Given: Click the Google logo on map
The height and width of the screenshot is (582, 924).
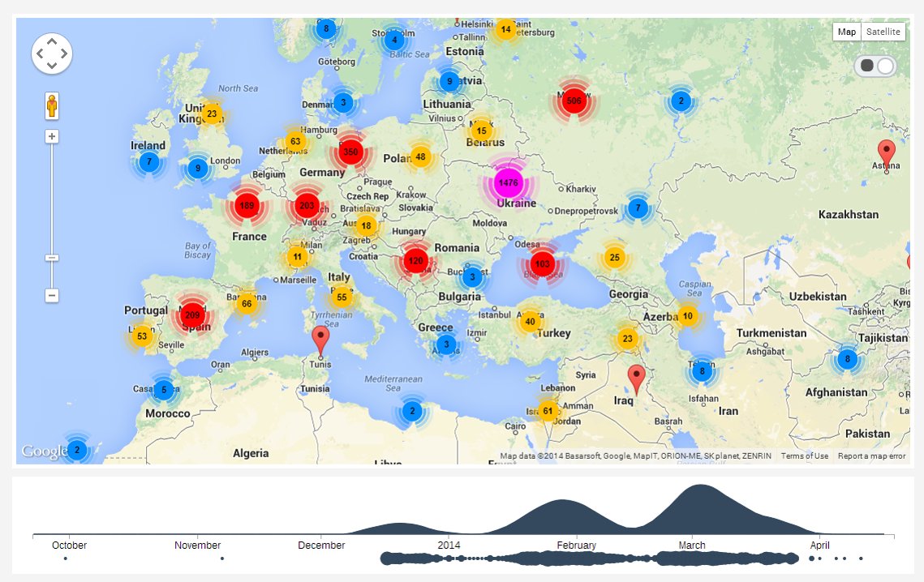Looking at the screenshot, I should pos(44,451).
